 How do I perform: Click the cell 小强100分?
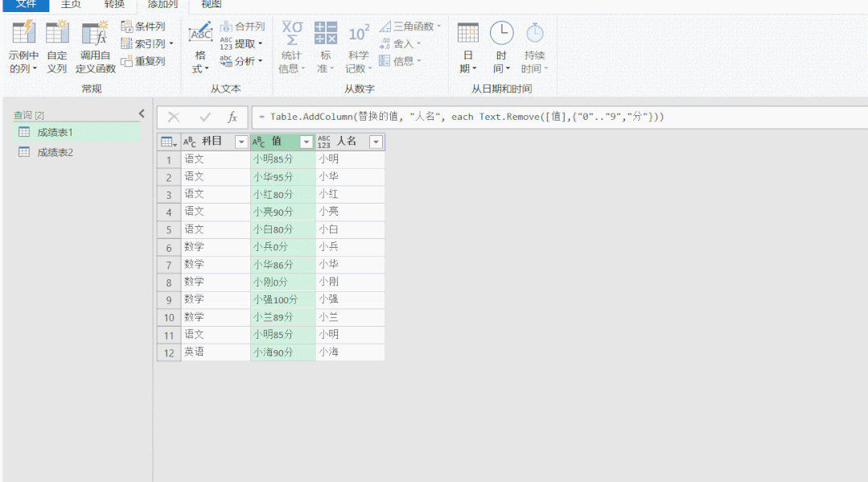pos(283,299)
